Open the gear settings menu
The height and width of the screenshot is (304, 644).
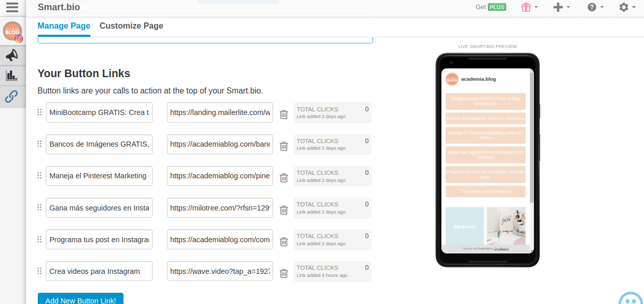pos(627,7)
